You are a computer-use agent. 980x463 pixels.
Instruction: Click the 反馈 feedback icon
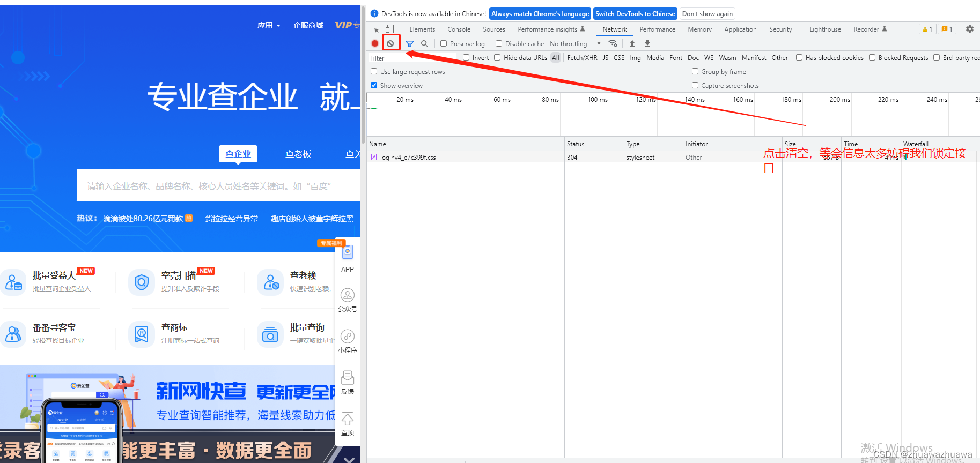pos(348,377)
